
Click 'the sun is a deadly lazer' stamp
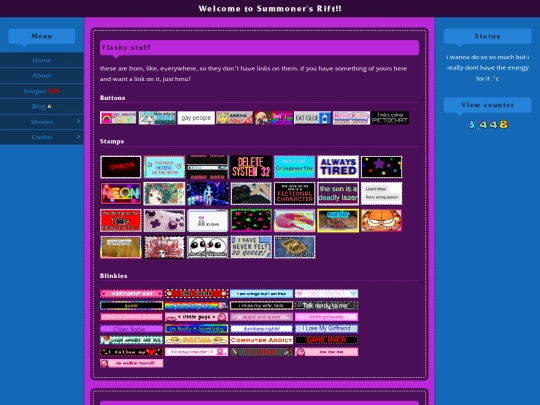pyautogui.click(x=338, y=194)
